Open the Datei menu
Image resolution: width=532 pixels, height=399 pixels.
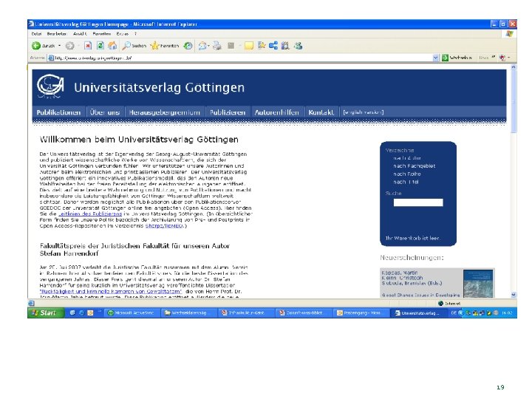coord(36,34)
